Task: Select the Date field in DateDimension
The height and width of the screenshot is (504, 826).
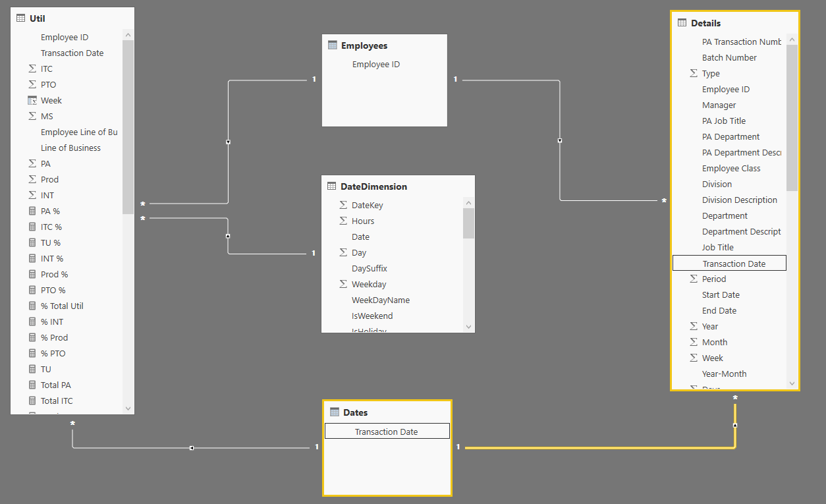Action: coord(360,237)
